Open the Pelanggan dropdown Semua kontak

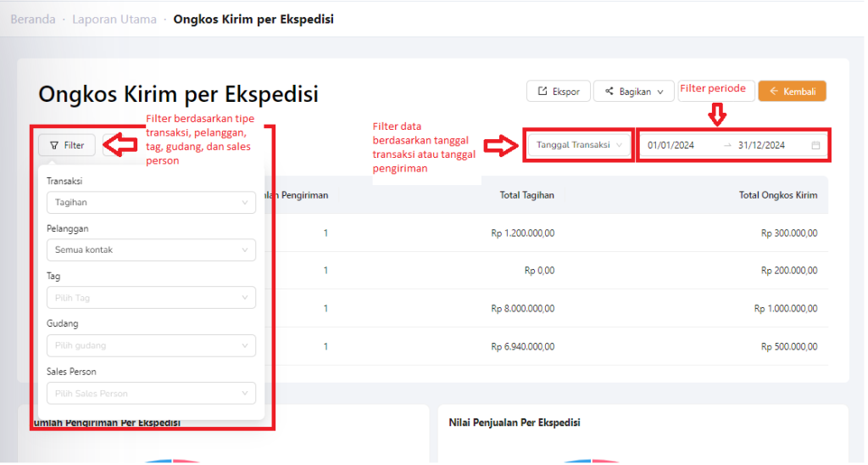[152, 250]
